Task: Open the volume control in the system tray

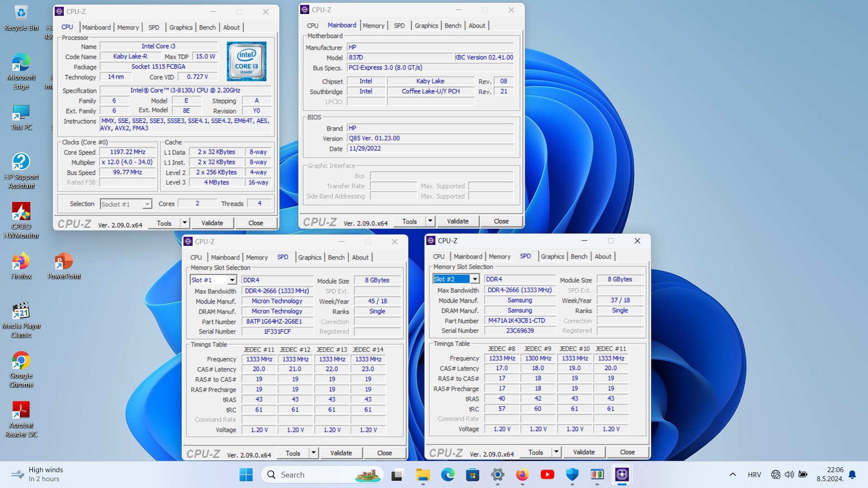Action: pos(789,474)
